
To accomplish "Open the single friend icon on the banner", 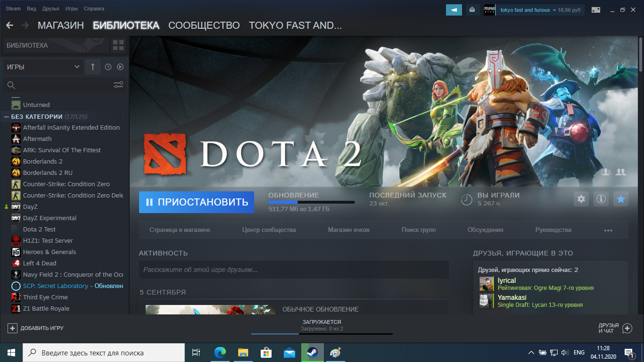I will coord(606,172).
